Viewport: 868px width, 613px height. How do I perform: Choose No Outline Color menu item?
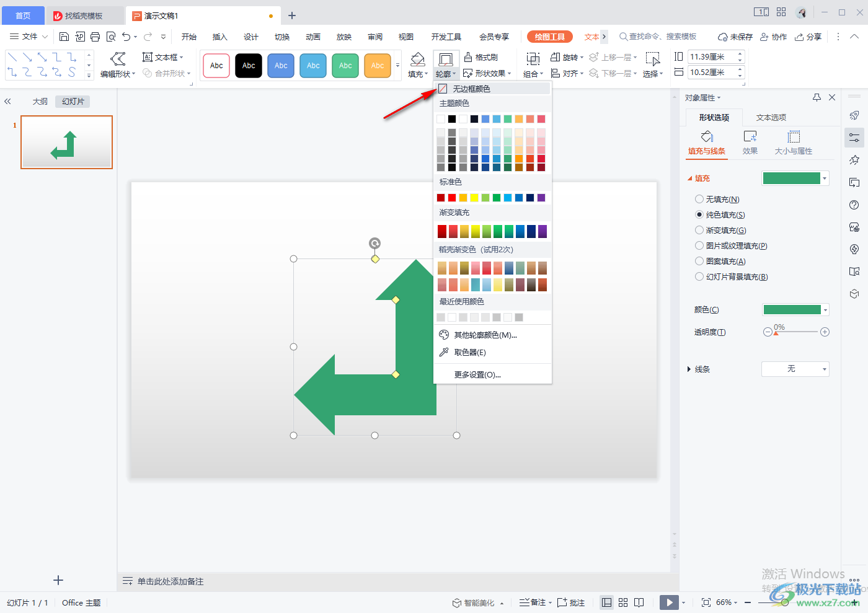click(x=493, y=89)
